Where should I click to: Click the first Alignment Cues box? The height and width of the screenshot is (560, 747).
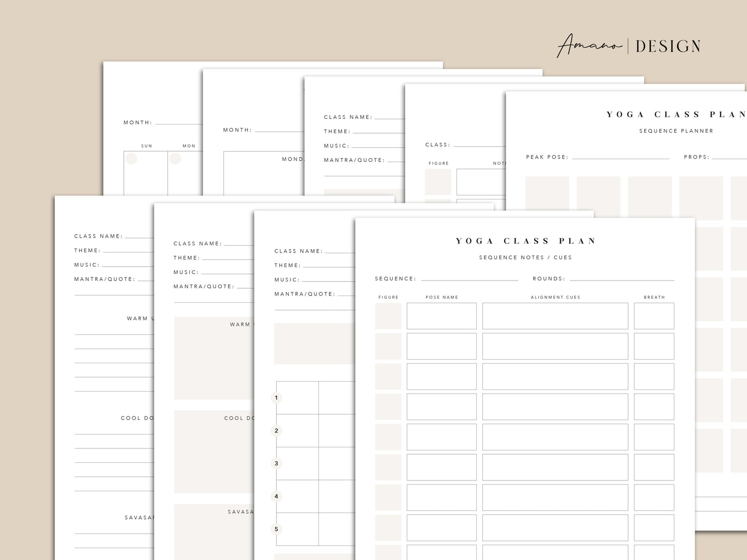click(x=555, y=316)
